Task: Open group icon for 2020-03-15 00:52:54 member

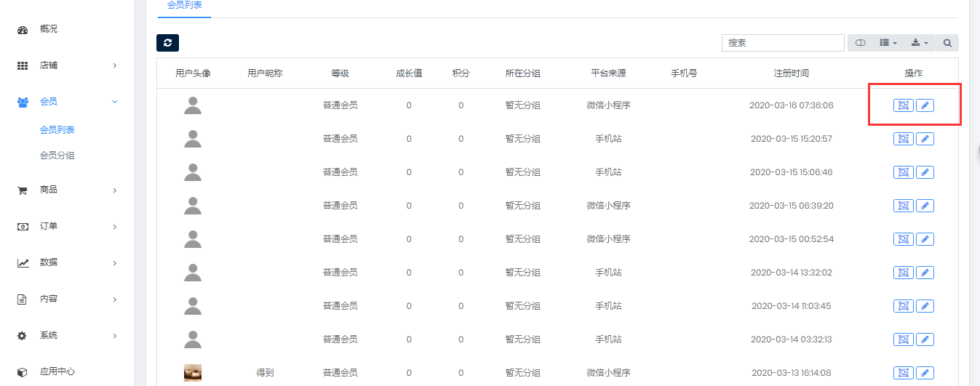Action: tap(903, 239)
